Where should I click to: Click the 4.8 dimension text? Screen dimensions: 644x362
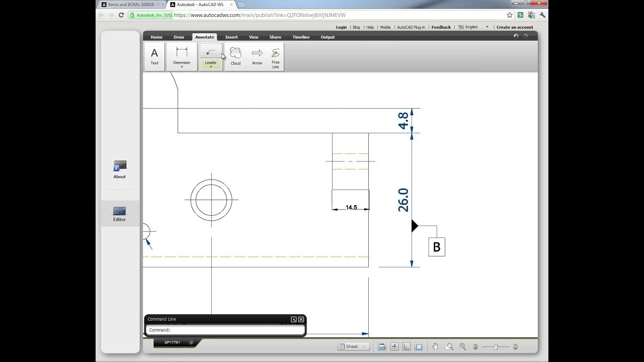point(404,121)
